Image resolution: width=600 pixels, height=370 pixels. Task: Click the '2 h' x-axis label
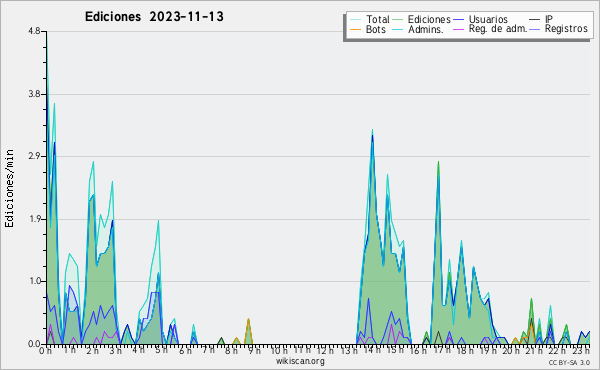[92, 350]
